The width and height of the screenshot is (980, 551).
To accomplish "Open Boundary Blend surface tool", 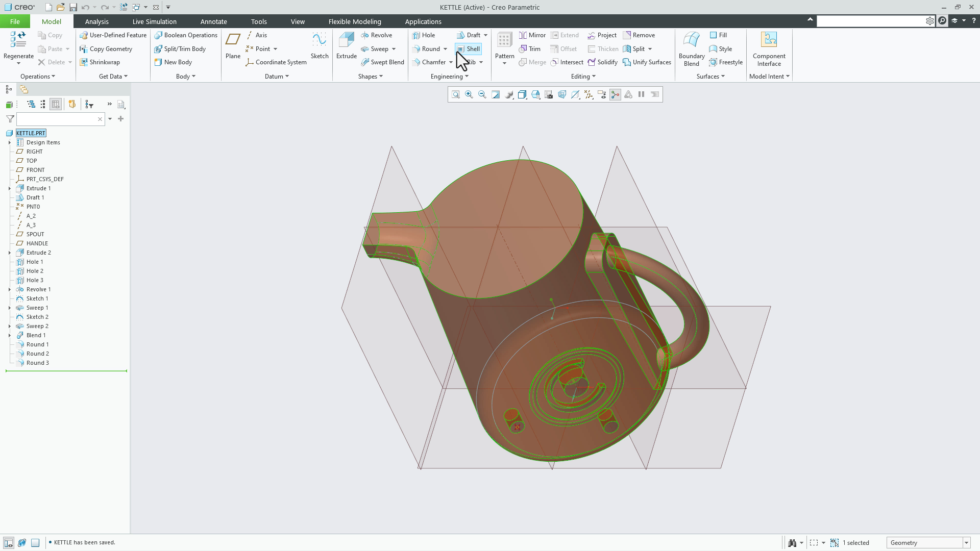I will (x=692, y=48).
